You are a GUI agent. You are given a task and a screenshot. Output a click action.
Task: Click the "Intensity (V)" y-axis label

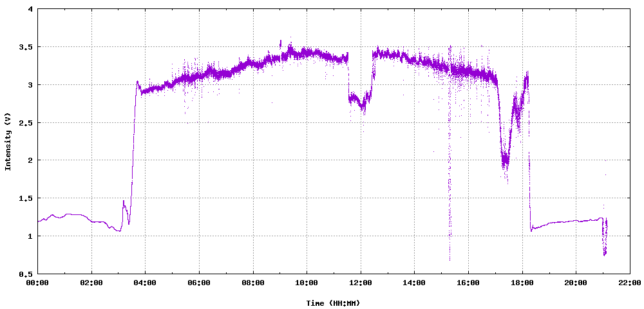(7, 141)
